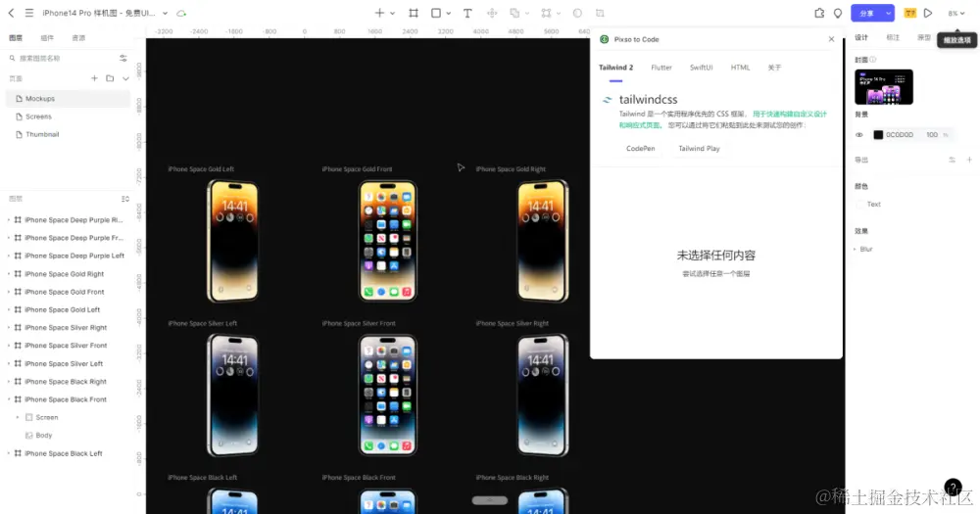Open the 关于 about tab
This screenshot has width=980, height=514.
(774, 68)
